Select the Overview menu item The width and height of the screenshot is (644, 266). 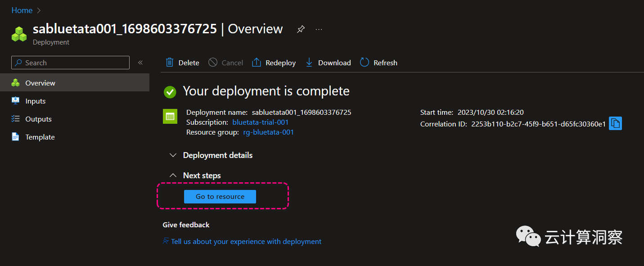(40, 83)
